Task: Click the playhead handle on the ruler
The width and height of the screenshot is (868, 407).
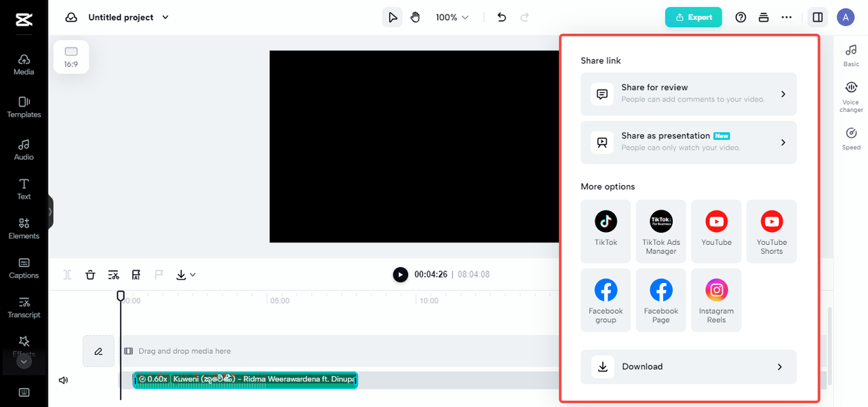Action: click(121, 296)
